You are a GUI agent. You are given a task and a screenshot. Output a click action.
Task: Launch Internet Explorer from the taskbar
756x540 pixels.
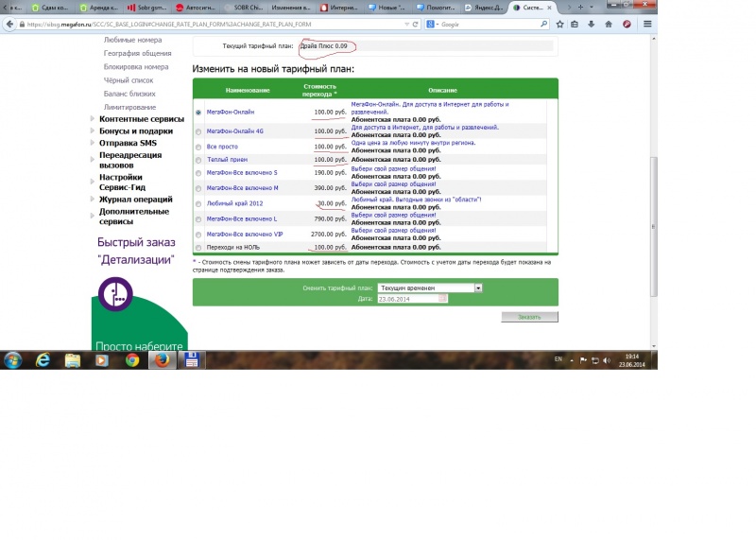tap(43, 360)
